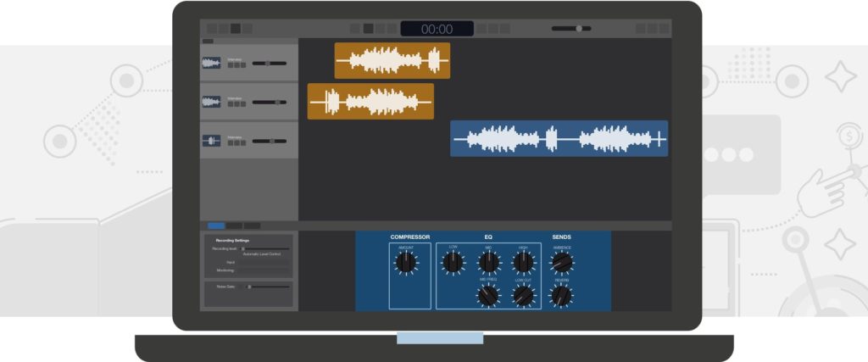Click the Reverb knob under Sends
The image size is (868, 362).
[561, 295]
